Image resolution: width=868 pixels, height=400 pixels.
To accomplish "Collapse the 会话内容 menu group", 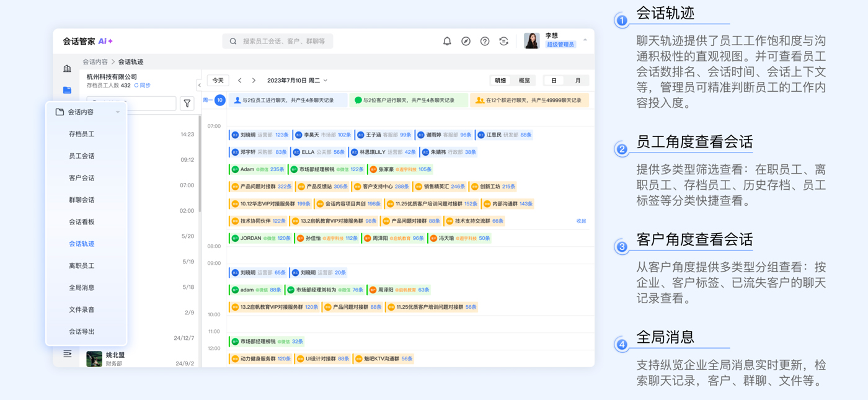I will tap(118, 112).
